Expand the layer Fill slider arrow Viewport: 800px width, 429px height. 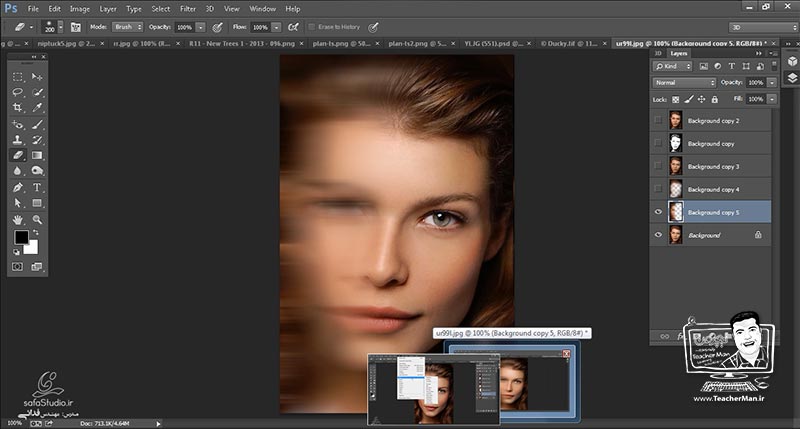(772, 99)
